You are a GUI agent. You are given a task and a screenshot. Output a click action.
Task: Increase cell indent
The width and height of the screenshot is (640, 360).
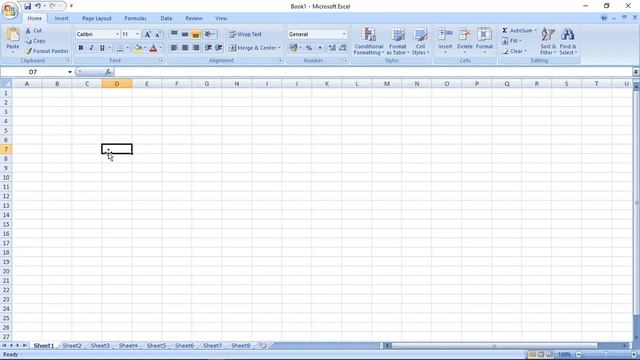(219, 48)
